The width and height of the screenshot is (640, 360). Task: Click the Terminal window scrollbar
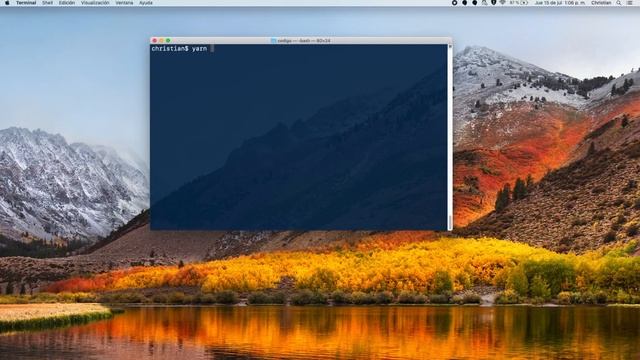450,137
